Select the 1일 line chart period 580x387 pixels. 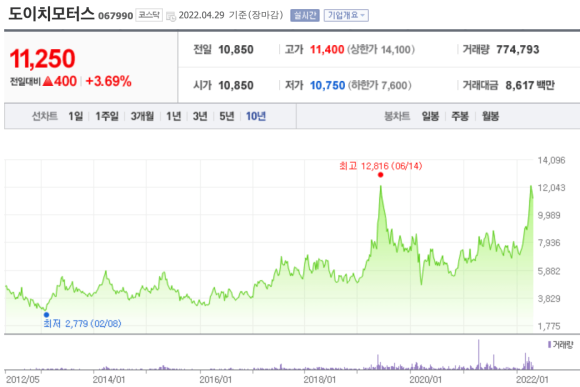76,116
